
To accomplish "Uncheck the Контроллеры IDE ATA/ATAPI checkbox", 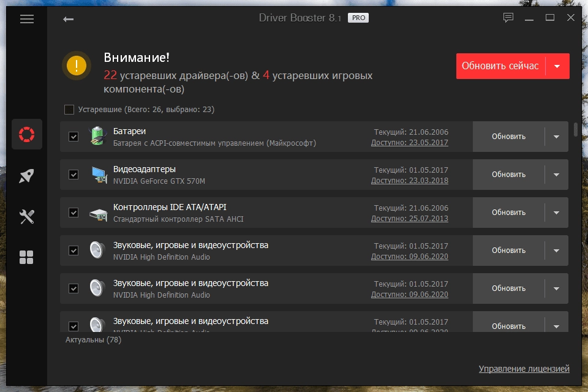I will pos(73,213).
